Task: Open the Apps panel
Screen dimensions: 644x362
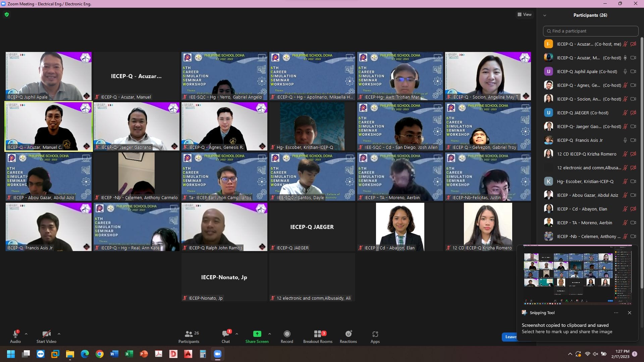Action: [x=375, y=337]
